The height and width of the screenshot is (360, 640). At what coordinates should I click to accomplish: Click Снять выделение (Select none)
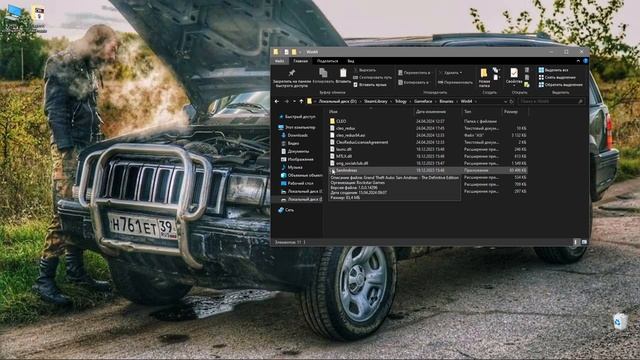[x=557, y=77]
